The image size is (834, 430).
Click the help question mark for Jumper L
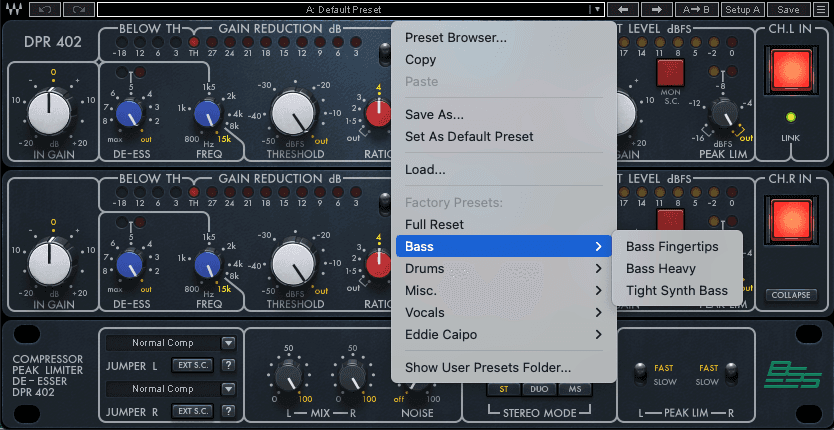point(228,365)
